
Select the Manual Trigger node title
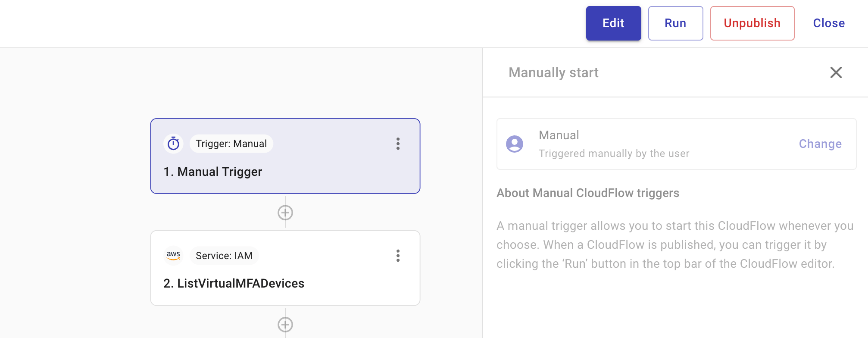click(213, 172)
